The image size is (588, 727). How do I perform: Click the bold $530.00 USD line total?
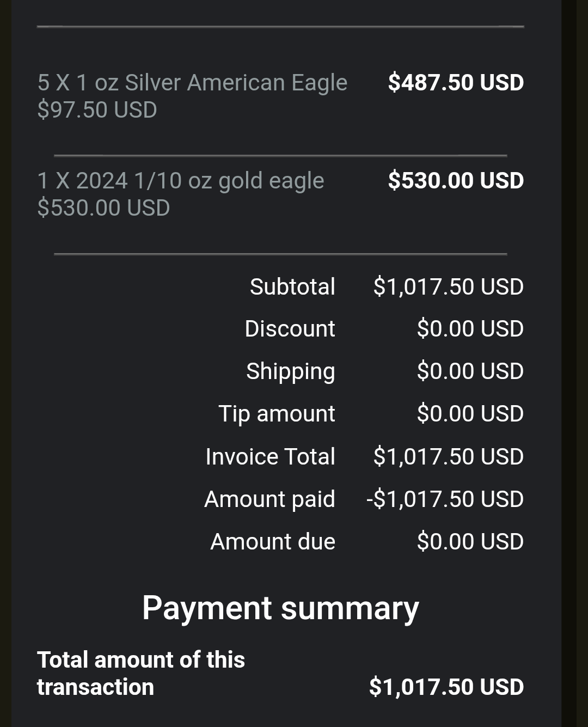coord(456,181)
